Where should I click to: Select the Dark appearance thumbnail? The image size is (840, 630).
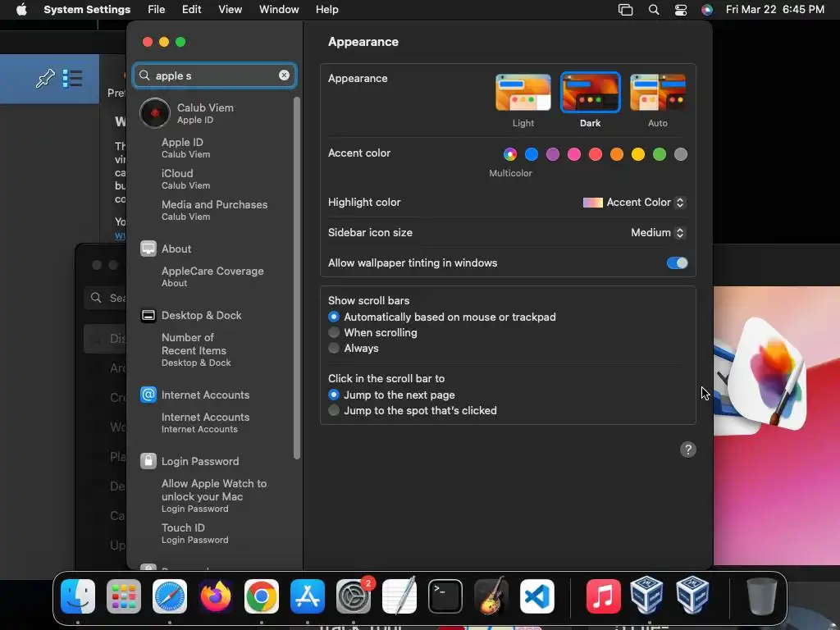pos(590,92)
